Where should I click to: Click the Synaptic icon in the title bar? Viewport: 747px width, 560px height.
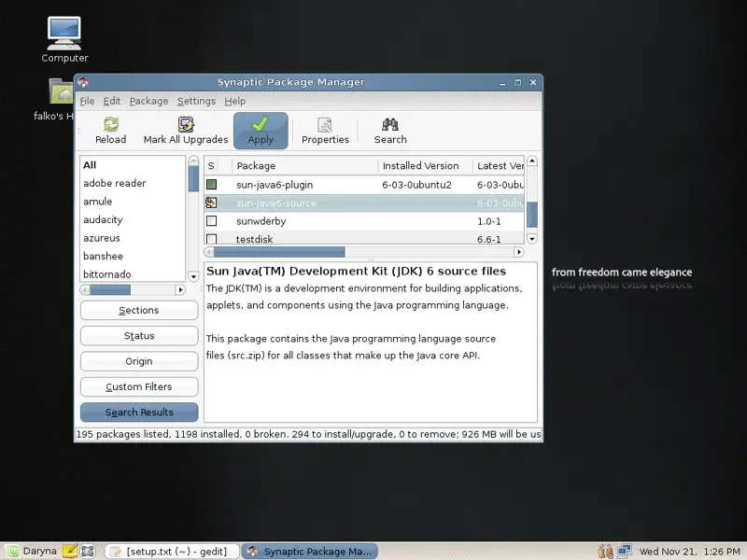[83, 82]
